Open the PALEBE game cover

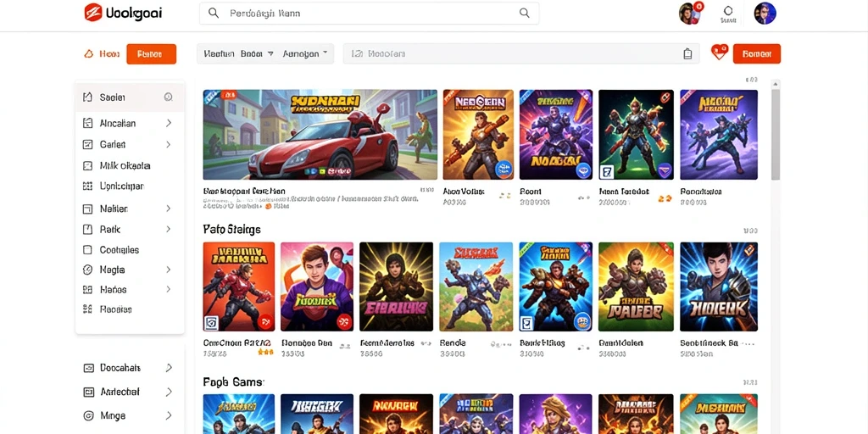pyautogui.click(x=636, y=287)
